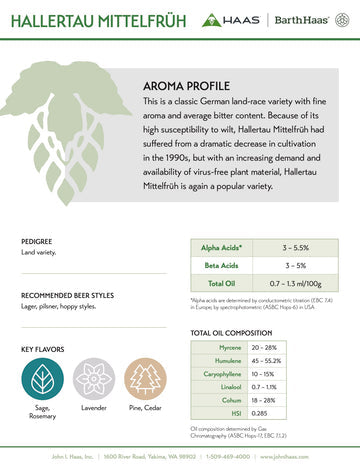
Task: Click the large hop cone illustration
Action: point(65,133)
